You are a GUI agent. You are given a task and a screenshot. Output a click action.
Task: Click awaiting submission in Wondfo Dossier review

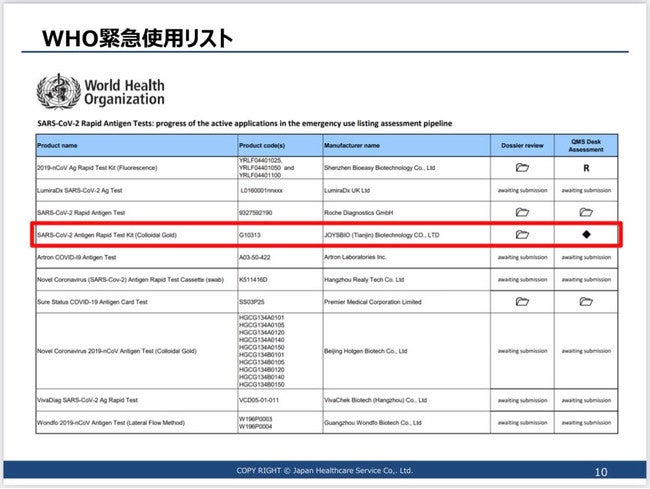pyautogui.click(x=522, y=423)
